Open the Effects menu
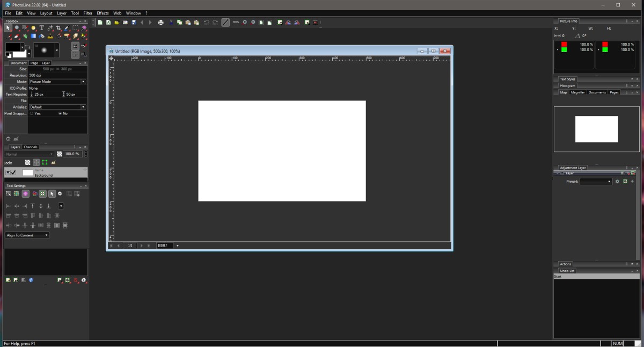Image resolution: width=644 pixels, height=347 pixels. 103,13
